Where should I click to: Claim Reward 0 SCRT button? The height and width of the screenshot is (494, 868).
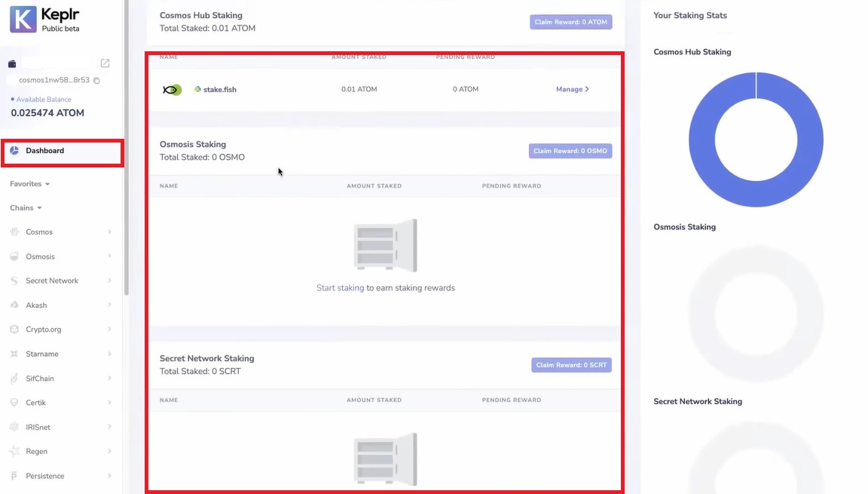pos(571,365)
